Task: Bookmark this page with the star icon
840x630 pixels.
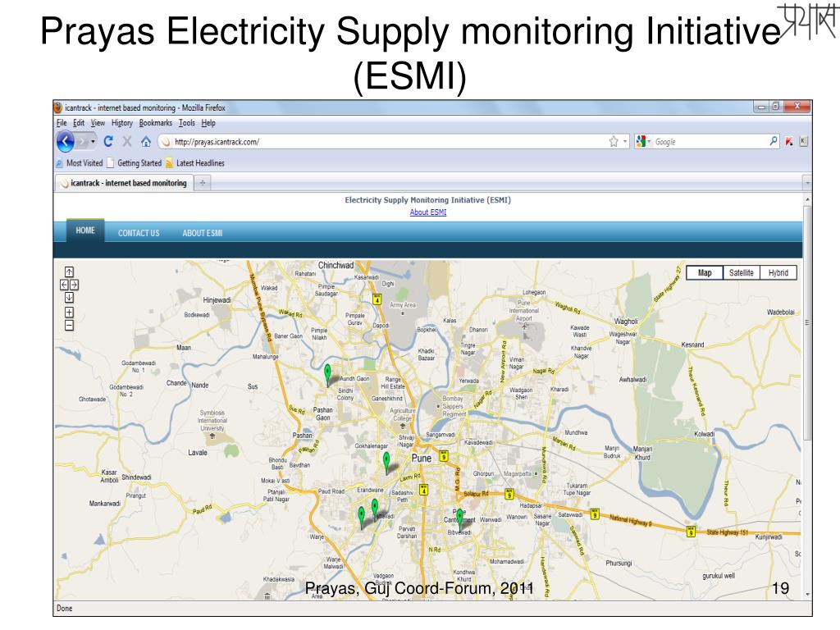Action: tap(614, 141)
